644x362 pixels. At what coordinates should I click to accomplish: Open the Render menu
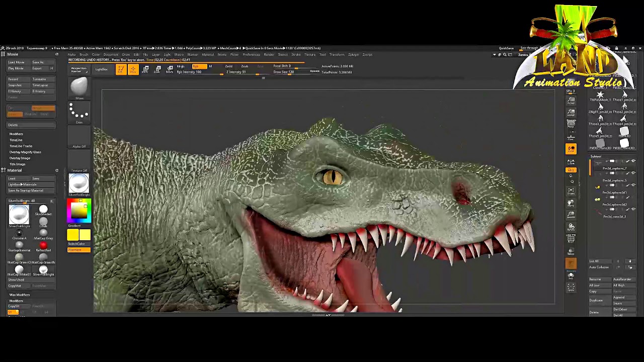pyautogui.click(x=269, y=54)
